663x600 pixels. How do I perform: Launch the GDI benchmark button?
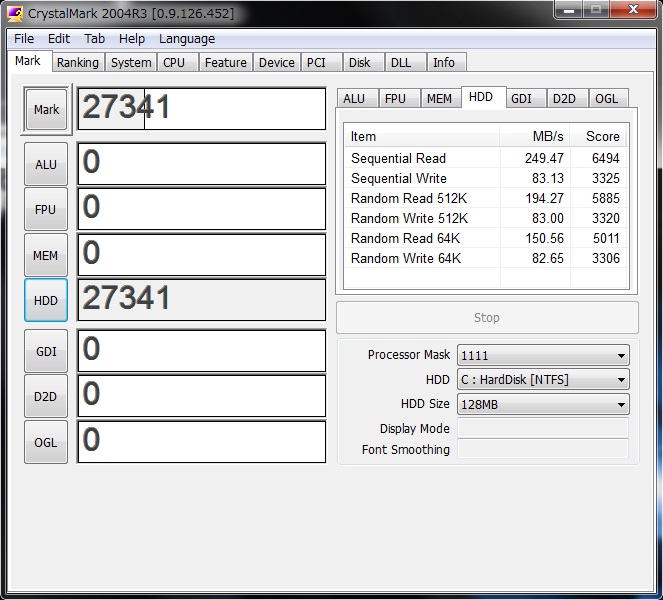pyautogui.click(x=46, y=351)
